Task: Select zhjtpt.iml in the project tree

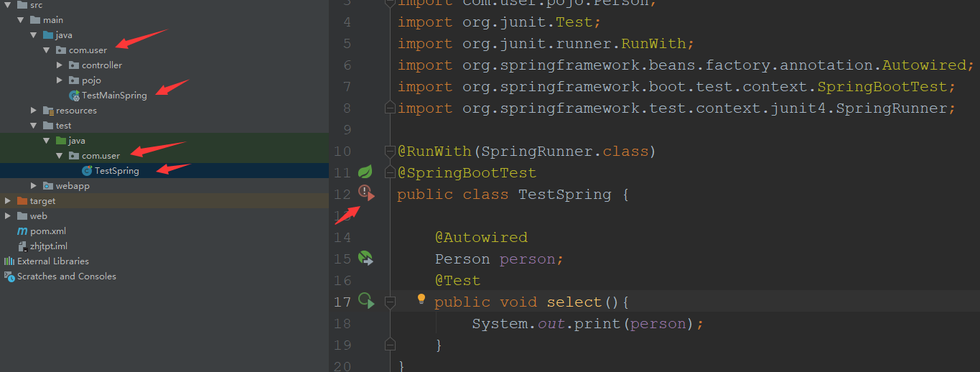Action: (49, 246)
